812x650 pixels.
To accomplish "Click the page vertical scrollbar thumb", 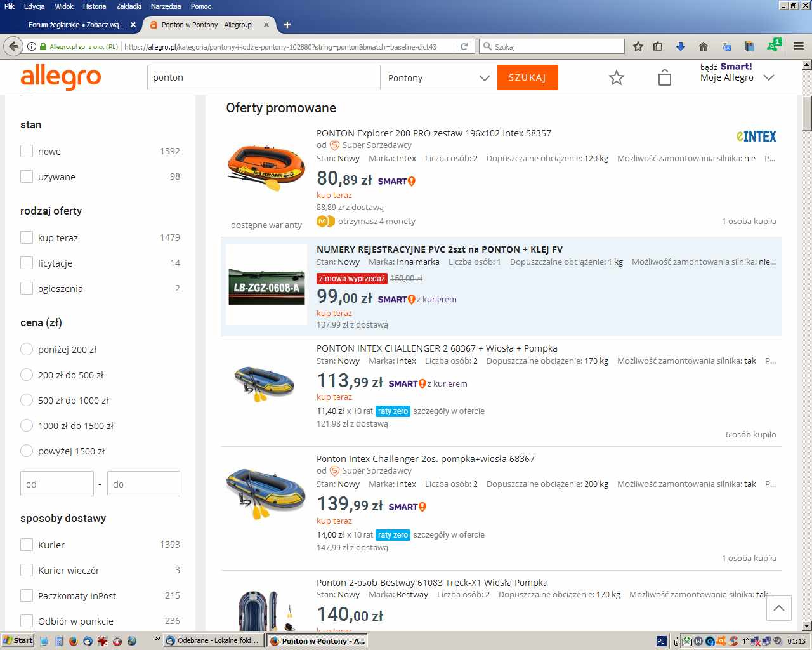I will (807, 114).
